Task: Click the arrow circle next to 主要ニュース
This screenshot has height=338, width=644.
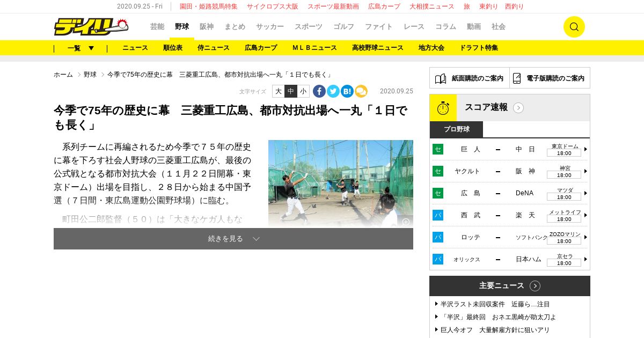Action: tap(535, 286)
